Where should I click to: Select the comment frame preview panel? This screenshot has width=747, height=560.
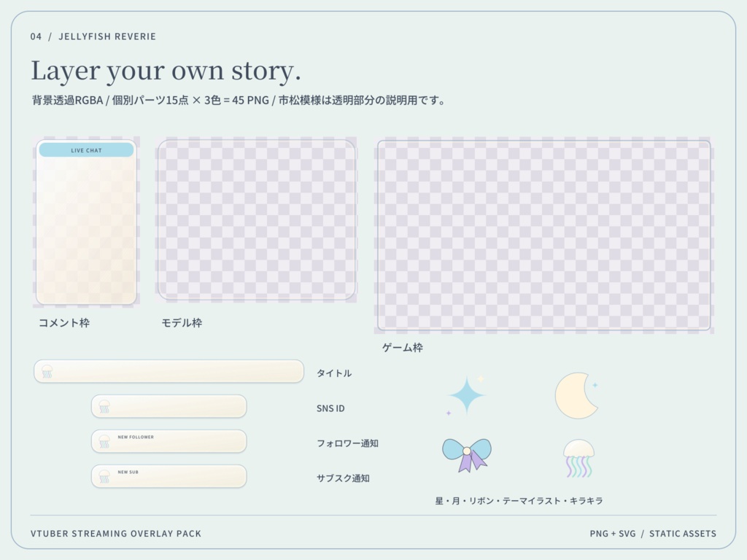[x=86, y=222]
